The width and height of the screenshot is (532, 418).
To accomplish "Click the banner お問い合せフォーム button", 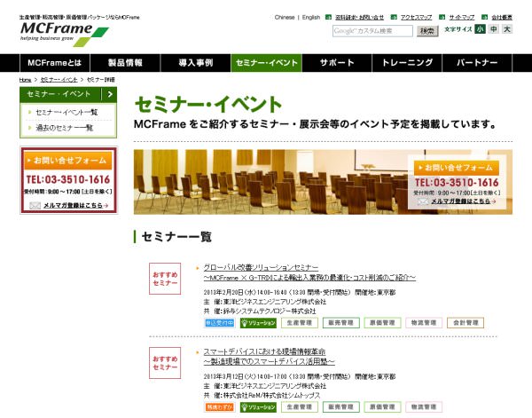I will (457, 168).
